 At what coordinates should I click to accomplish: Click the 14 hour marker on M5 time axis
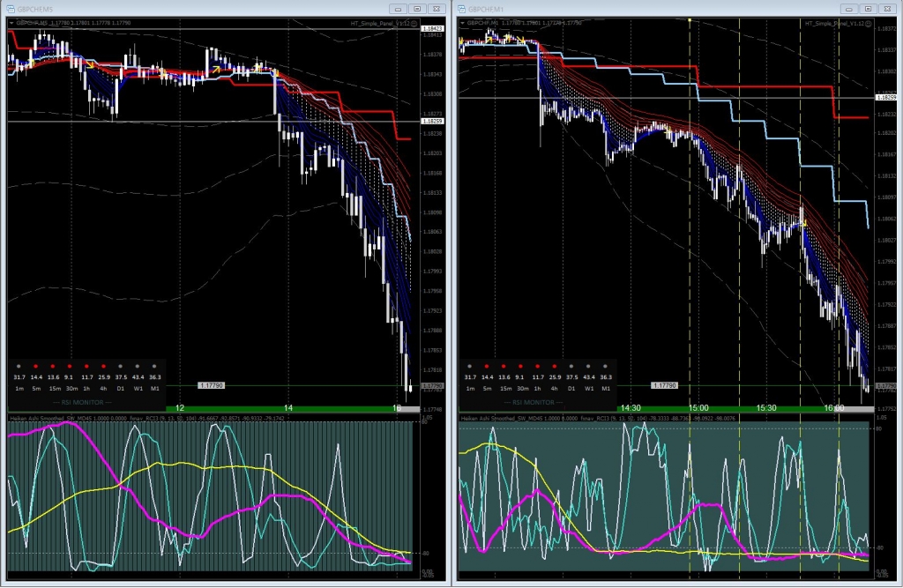point(288,408)
